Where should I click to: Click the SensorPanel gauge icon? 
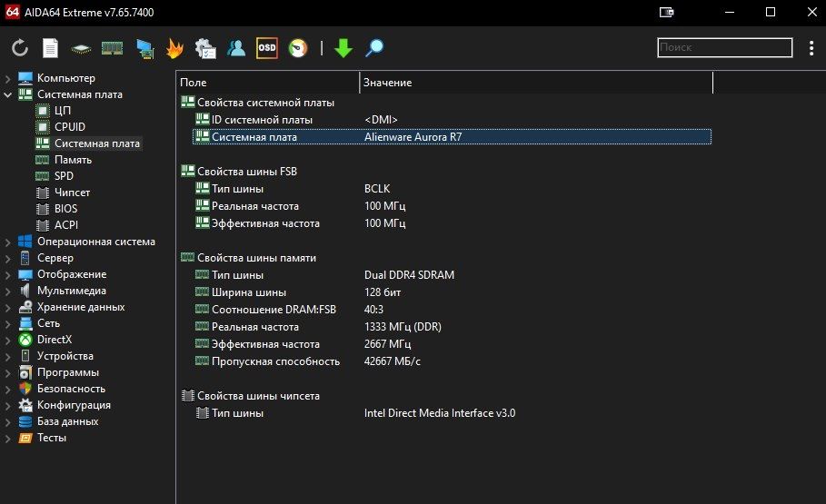click(x=298, y=48)
